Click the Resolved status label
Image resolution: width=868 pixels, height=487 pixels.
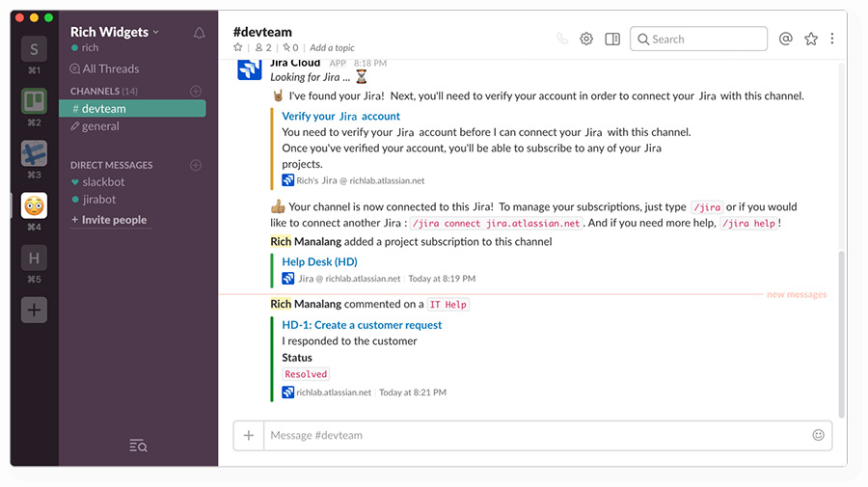(x=306, y=374)
